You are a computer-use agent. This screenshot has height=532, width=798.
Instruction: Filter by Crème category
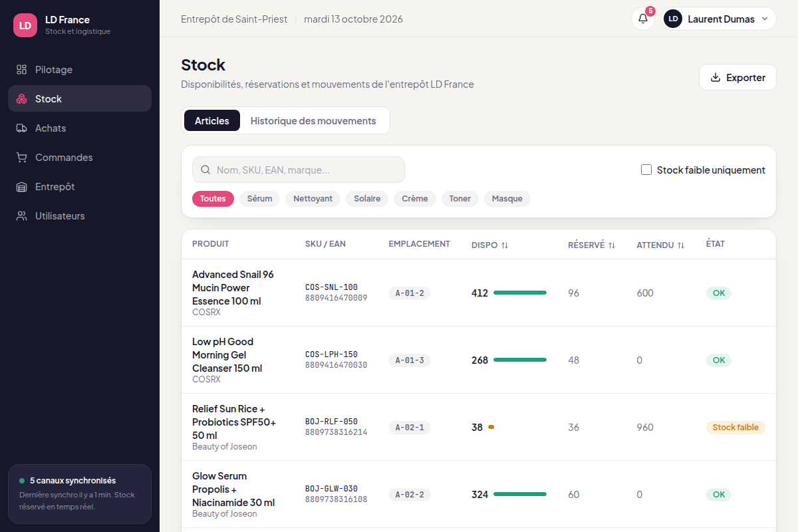[x=415, y=199]
